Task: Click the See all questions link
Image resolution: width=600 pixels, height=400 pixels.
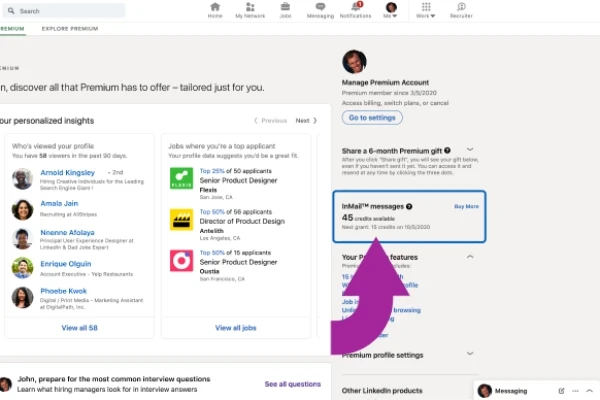Action: pos(293,384)
